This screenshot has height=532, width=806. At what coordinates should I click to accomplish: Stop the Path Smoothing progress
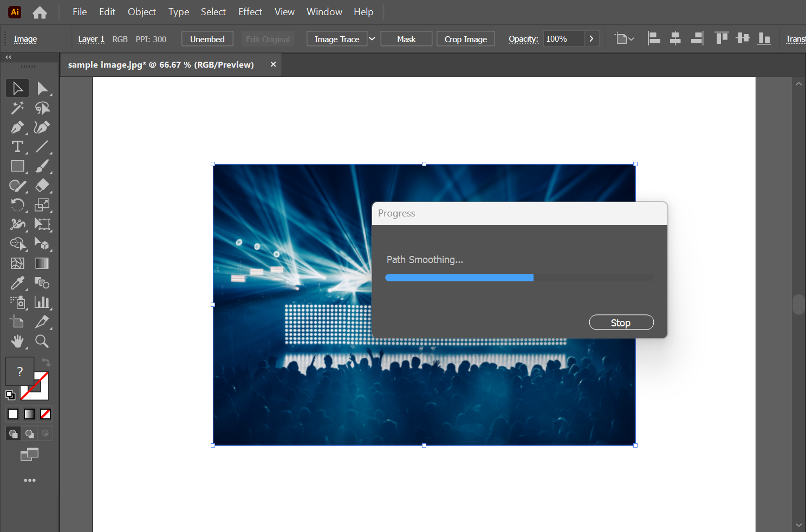(621, 323)
